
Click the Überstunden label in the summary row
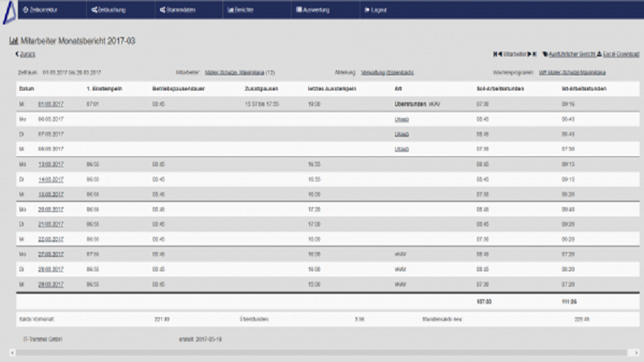pyautogui.click(x=254, y=319)
